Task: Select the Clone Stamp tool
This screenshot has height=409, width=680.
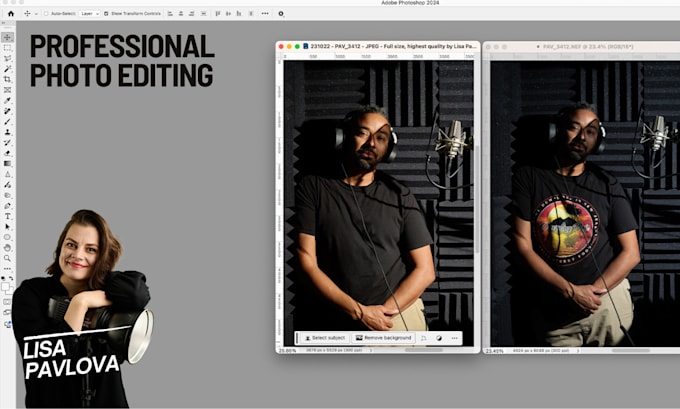Action: click(7, 132)
